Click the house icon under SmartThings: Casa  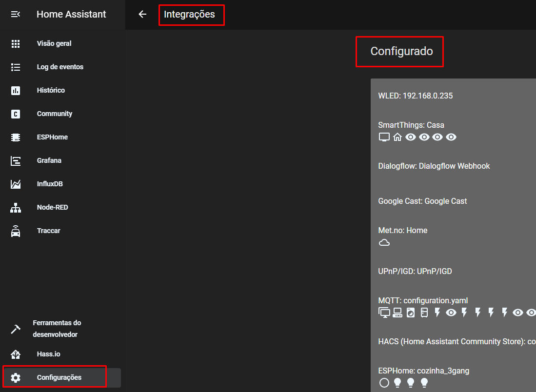coord(397,137)
